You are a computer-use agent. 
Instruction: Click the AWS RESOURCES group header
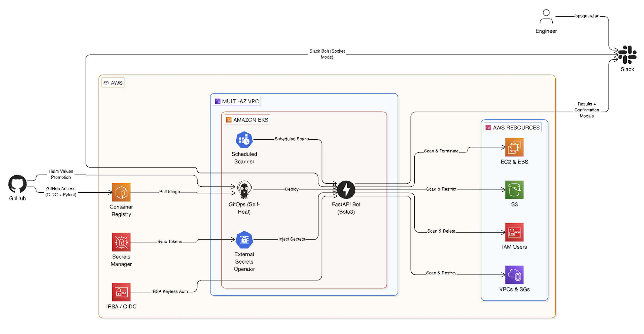click(x=513, y=127)
